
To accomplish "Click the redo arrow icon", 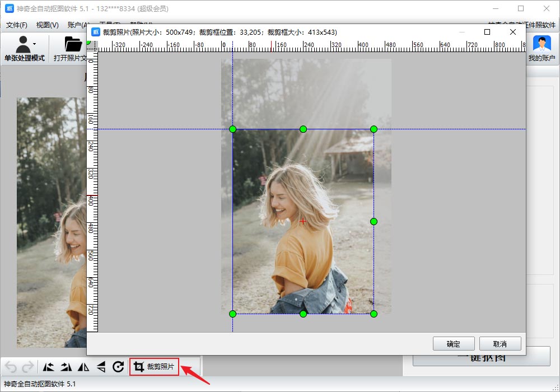I will pyautogui.click(x=27, y=367).
